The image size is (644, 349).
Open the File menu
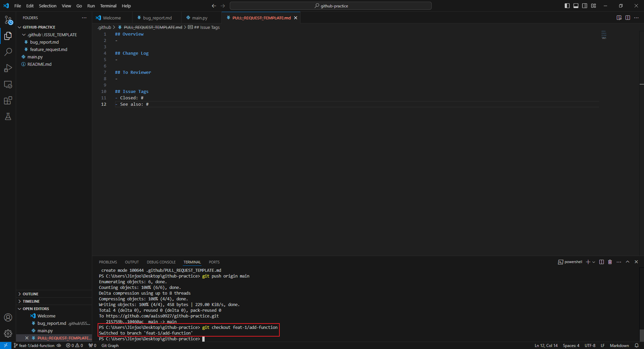tap(18, 6)
